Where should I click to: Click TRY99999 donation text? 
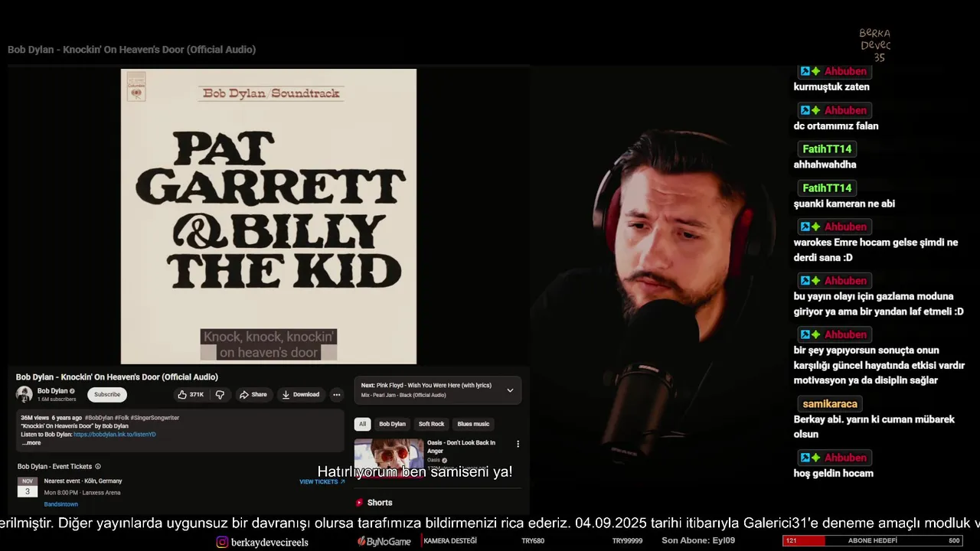[x=627, y=541]
